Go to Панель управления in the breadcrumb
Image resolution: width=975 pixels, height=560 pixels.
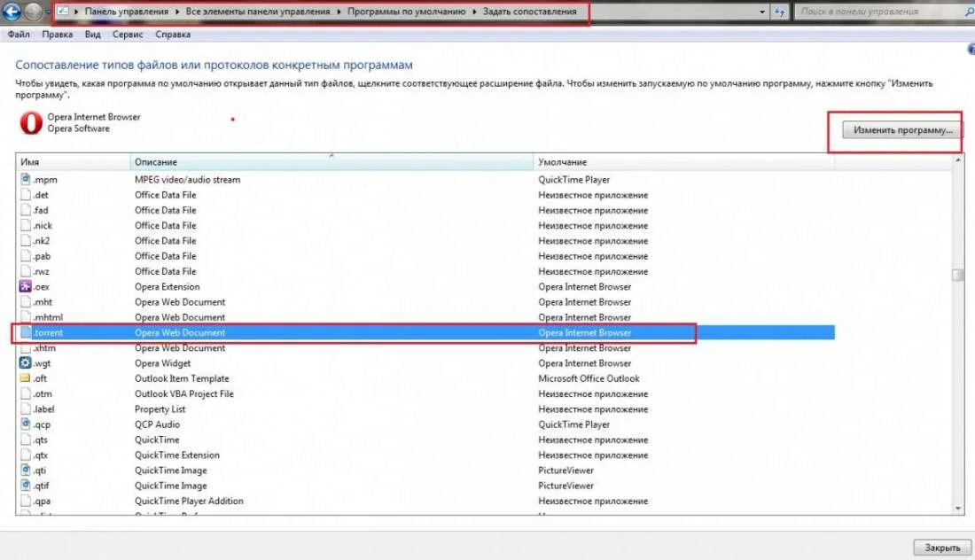[x=126, y=12]
